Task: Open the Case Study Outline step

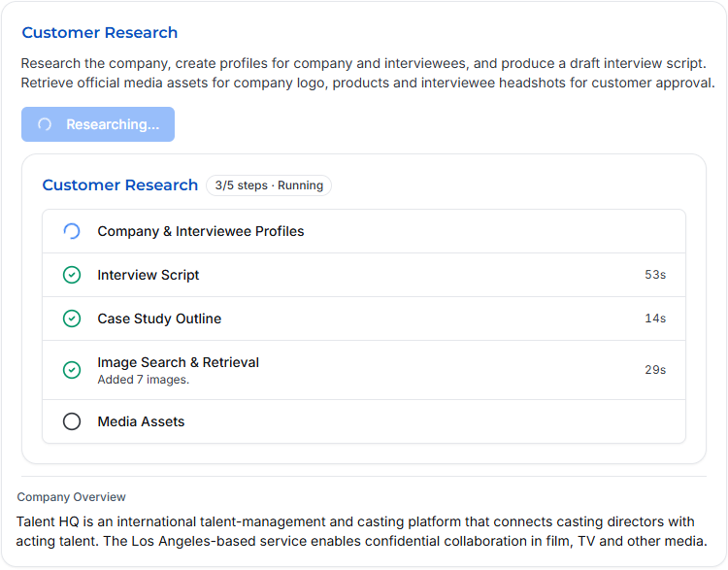Action: [x=364, y=319]
